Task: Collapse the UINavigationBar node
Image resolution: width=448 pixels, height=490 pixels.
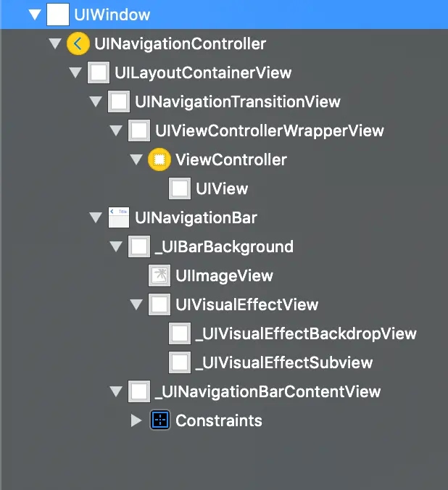Action: (x=95, y=217)
